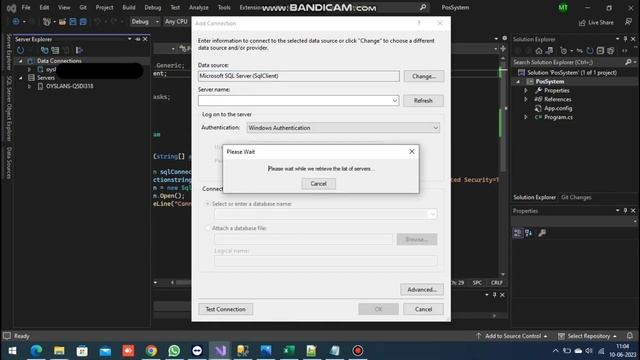The width and height of the screenshot is (640, 360).
Task: Click the Home icon in Solution Explorer
Action: tap(539, 51)
